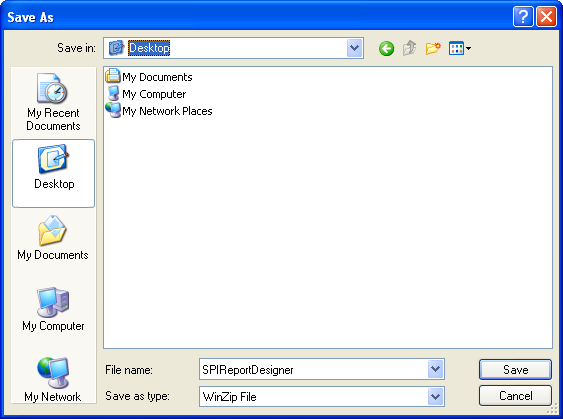Open My Documents in places bar
This screenshot has width=563, height=419.
tap(53, 238)
